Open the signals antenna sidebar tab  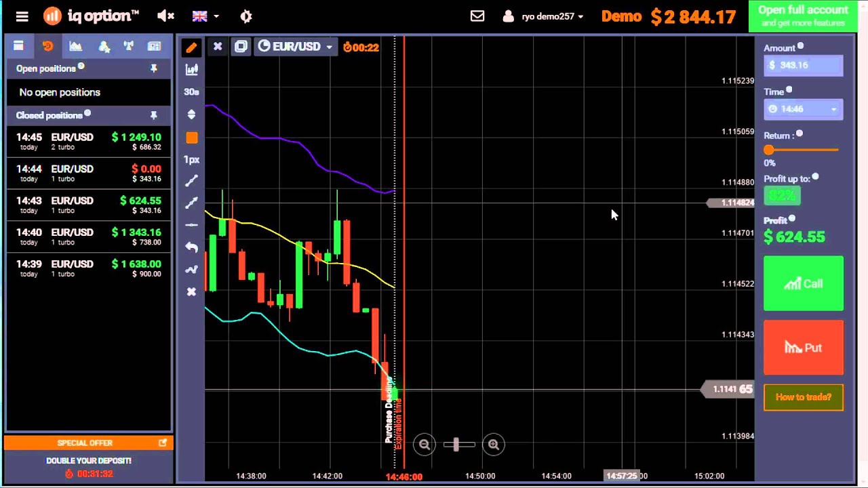pyautogui.click(x=129, y=46)
